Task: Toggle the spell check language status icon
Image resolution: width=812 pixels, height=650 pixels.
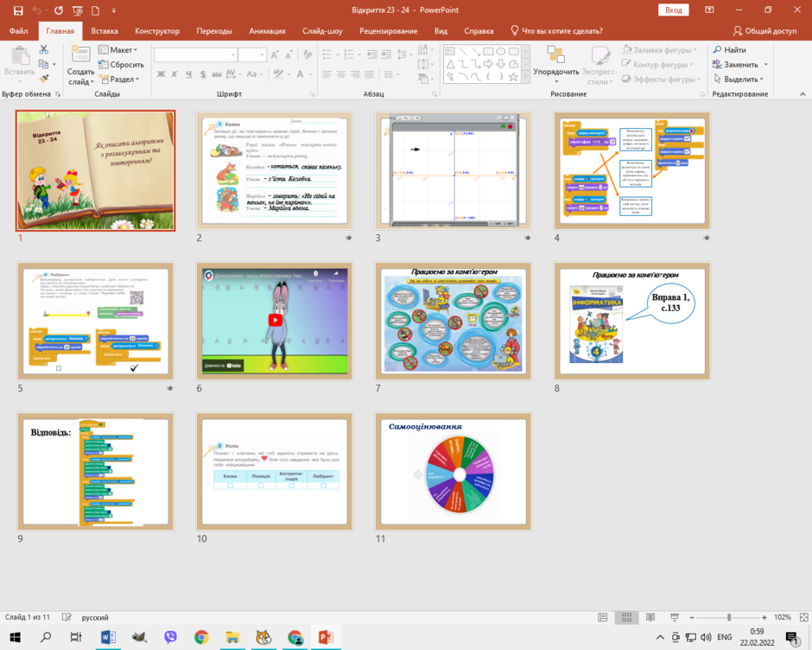Action: 67,617
